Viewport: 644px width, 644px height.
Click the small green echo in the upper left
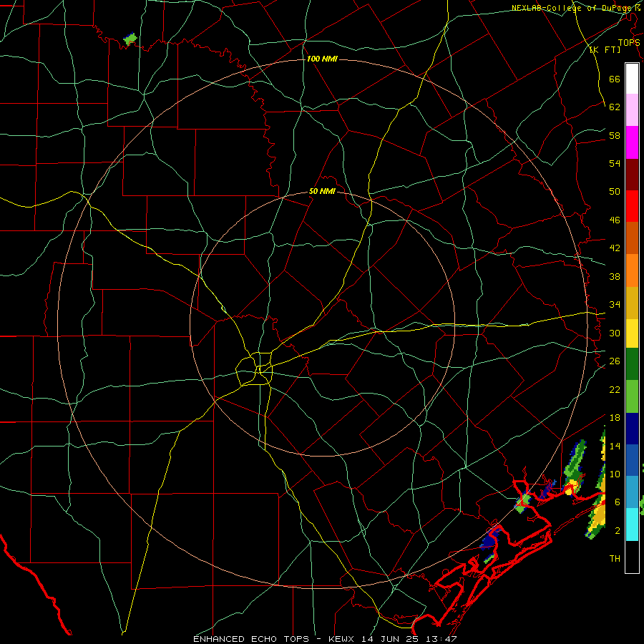(130, 39)
